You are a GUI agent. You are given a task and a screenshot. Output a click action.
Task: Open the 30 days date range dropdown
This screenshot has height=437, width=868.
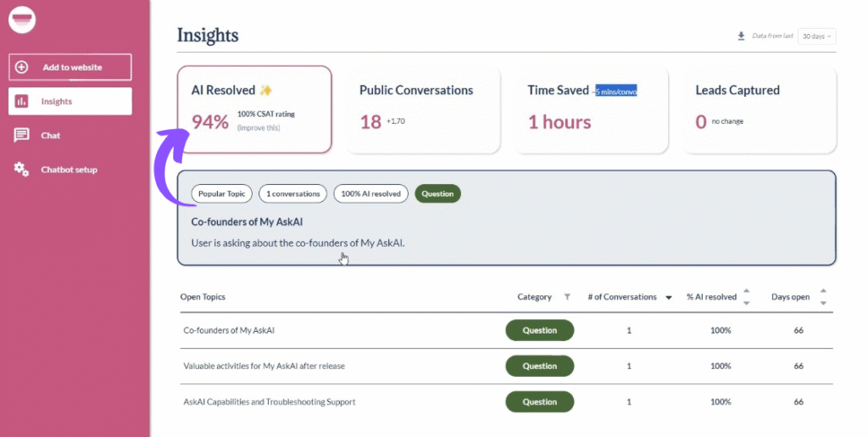point(817,36)
